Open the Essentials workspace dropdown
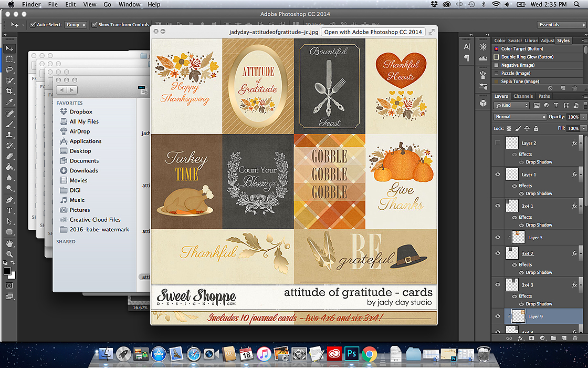The height and width of the screenshot is (368, 588). [x=561, y=25]
